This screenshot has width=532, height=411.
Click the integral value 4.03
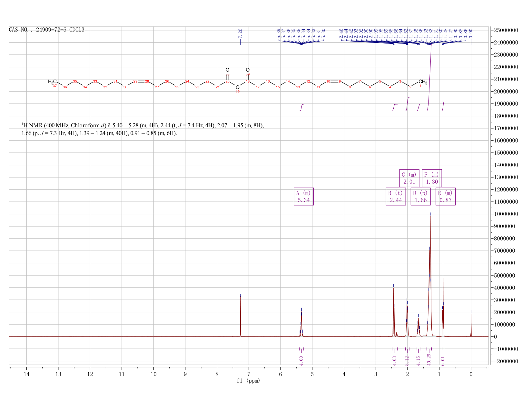click(394, 360)
